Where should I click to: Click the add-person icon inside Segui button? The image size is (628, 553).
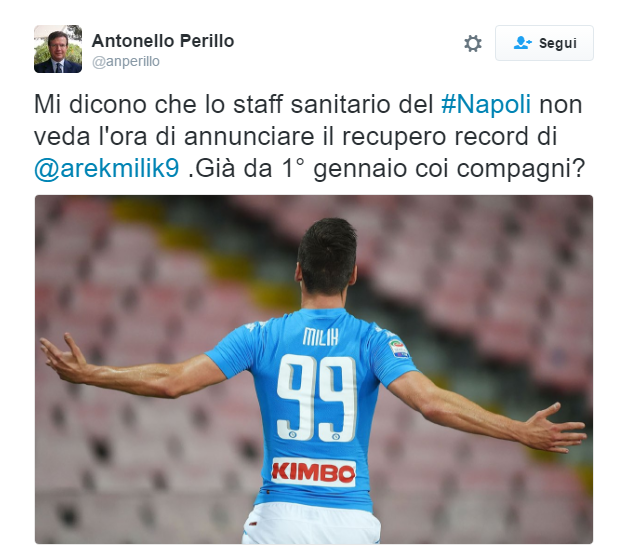click(522, 43)
